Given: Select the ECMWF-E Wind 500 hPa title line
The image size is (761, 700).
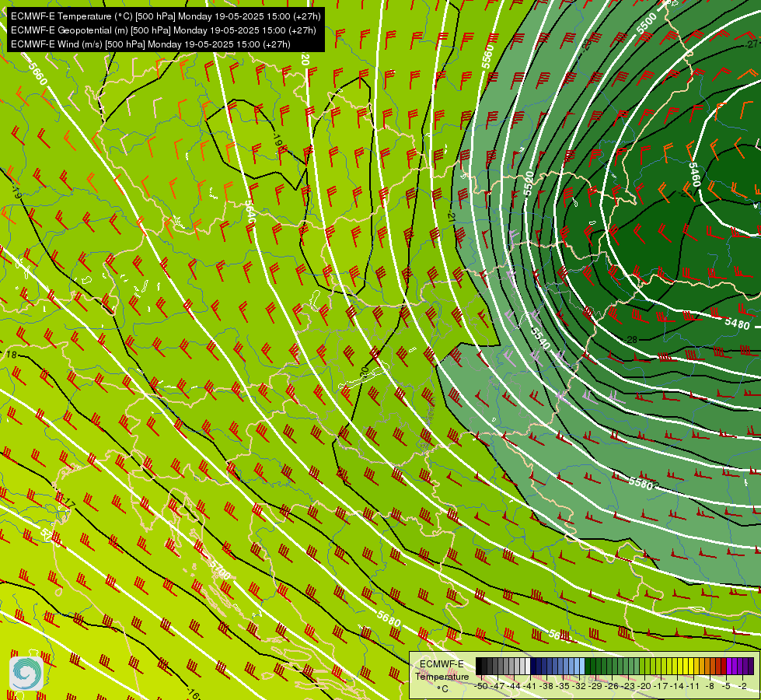Looking at the screenshot, I should coord(151,44).
